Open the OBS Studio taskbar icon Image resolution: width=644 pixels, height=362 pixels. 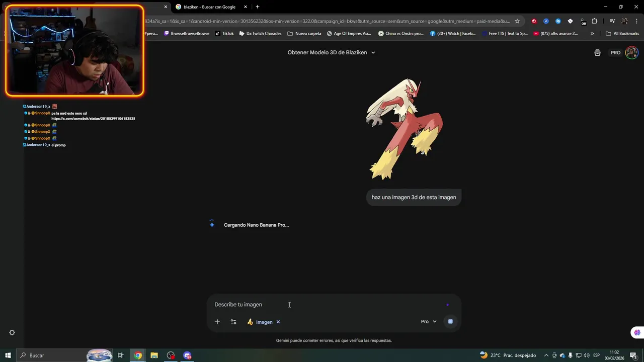point(171,355)
